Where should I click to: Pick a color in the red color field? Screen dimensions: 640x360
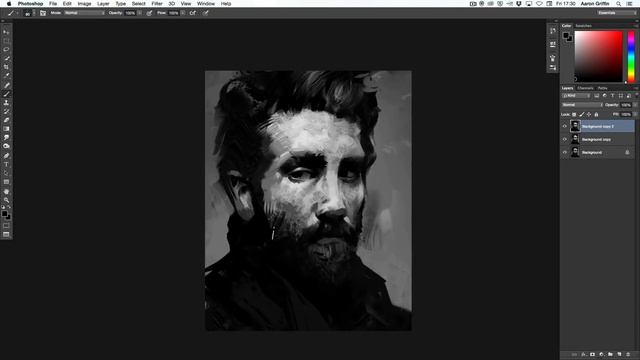[x=598, y=57]
